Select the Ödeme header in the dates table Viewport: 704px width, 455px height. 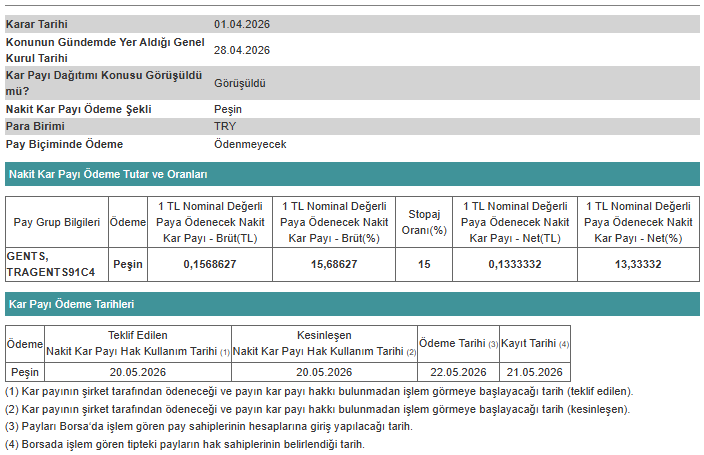coord(25,344)
